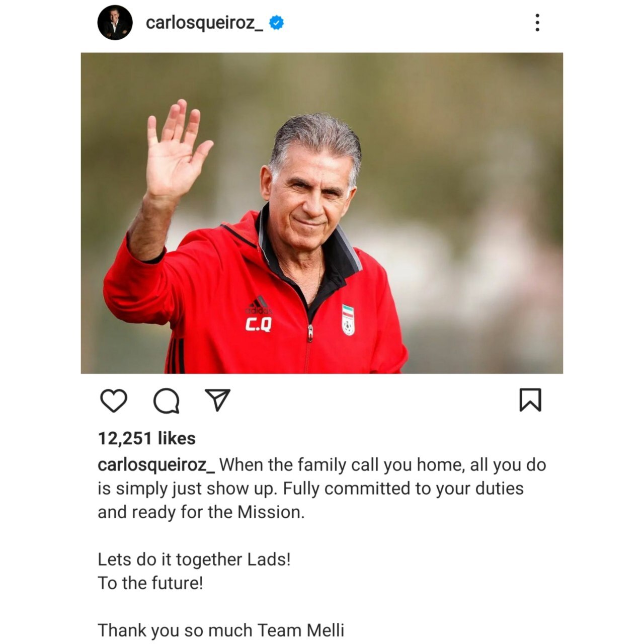
Task: Like the post with the heart icon
Action: click(114, 400)
